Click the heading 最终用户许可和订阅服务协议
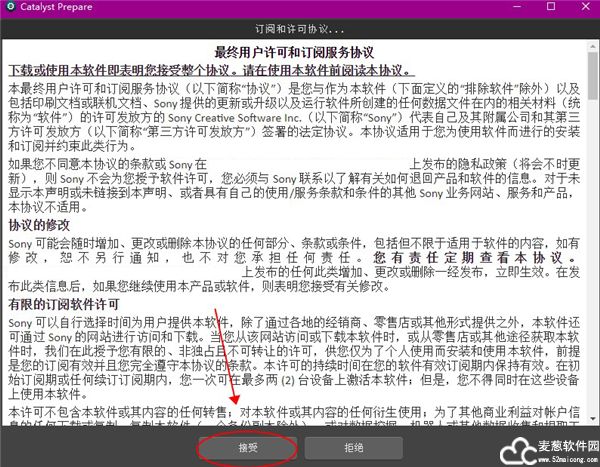This screenshot has height=467, width=600. [x=294, y=52]
